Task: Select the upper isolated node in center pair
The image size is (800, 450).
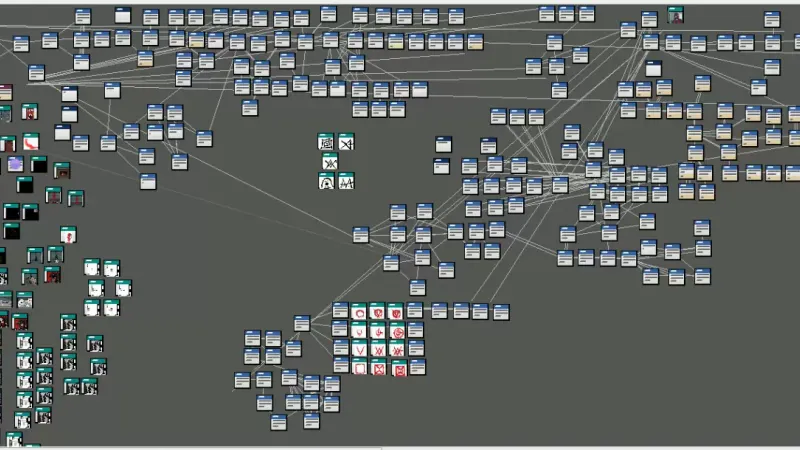Action: 444,145
